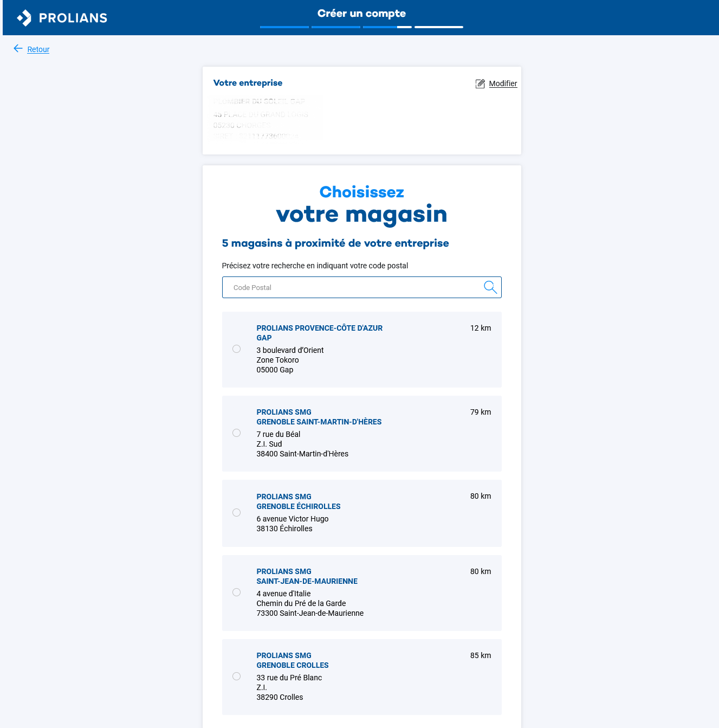Select the Grenoble Saint-Martin-d'Hères store radio button
The width and height of the screenshot is (719, 728).
236,433
